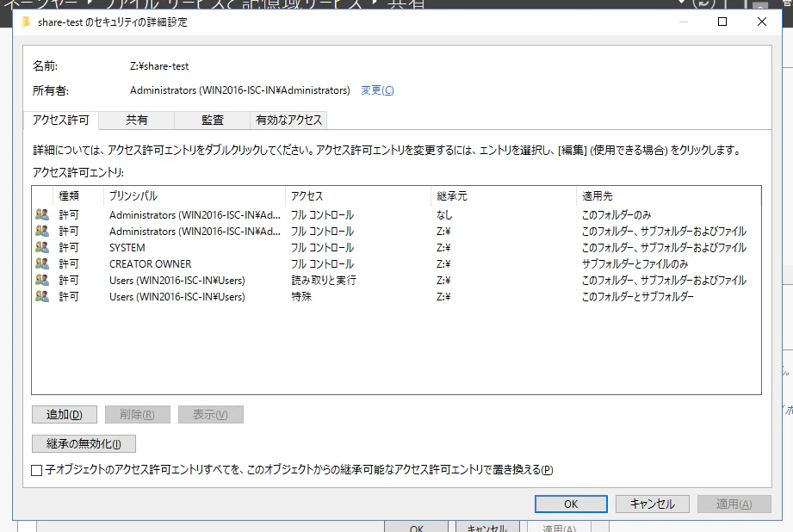Click 追加(D) button
This screenshot has height=532, width=793.
pos(65,415)
